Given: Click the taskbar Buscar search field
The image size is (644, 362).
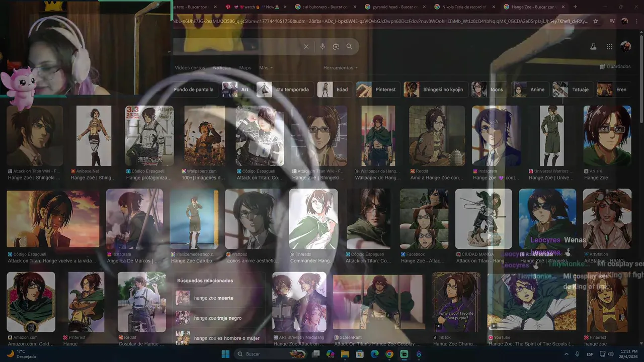Looking at the screenshot, I should pos(271,354).
